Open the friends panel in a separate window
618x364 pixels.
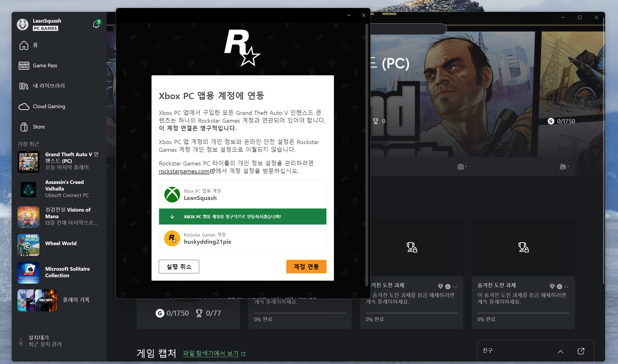(x=581, y=351)
